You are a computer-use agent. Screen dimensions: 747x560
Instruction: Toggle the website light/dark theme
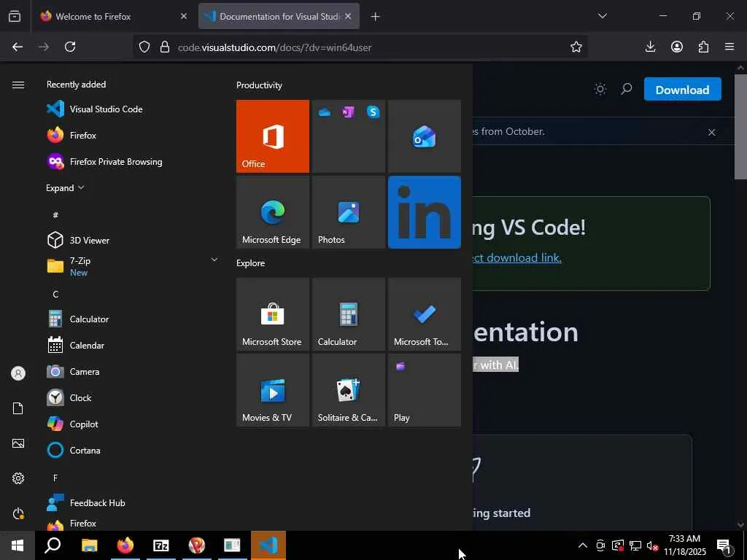pos(600,89)
